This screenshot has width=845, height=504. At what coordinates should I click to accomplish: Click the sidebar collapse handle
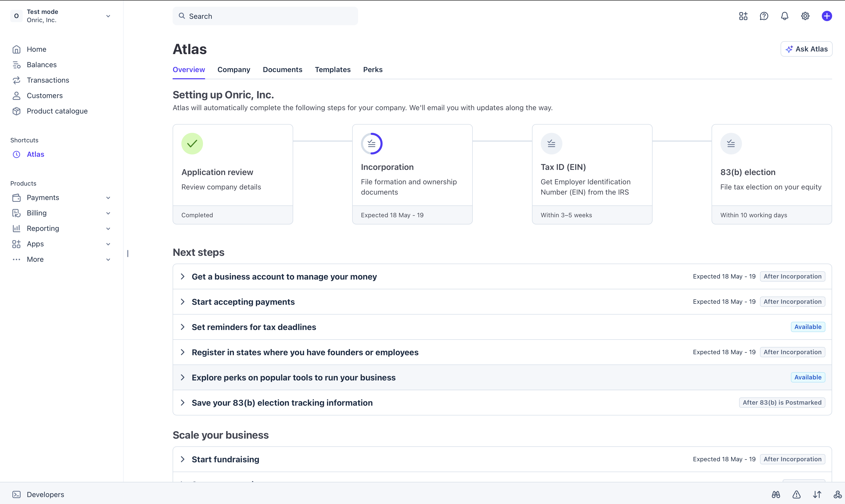coord(128,253)
